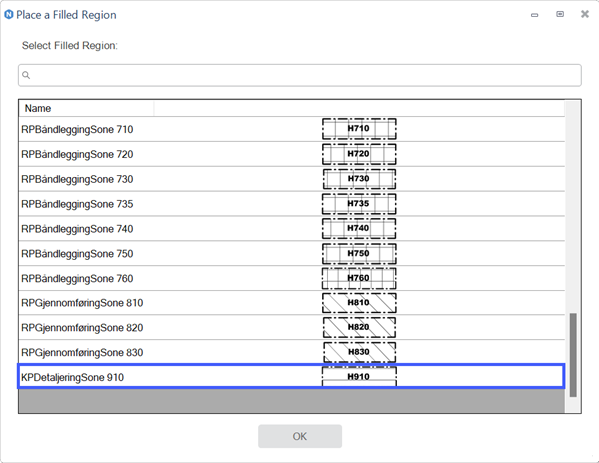Screen dimensions: 599x463
Task: Confirm selection with OK button
Action: click(x=300, y=436)
